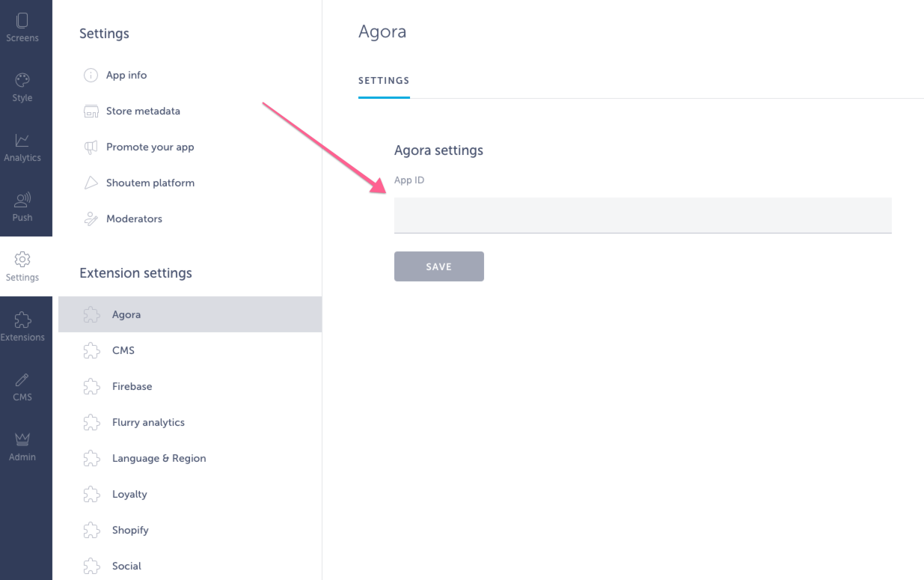Open Moderators settings page

pyautogui.click(x=134, y=219)
